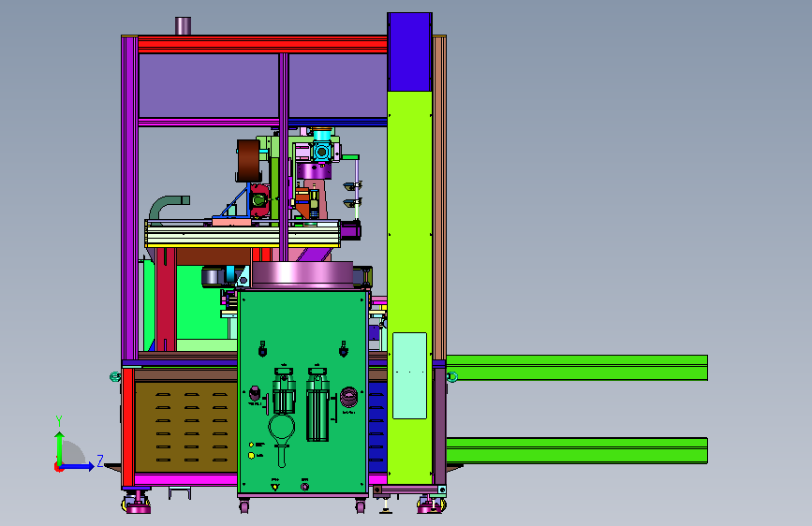The width and height of the screenshot is (812, 526).
Task: Select the green control cabinet front panel
Action: 303,392
